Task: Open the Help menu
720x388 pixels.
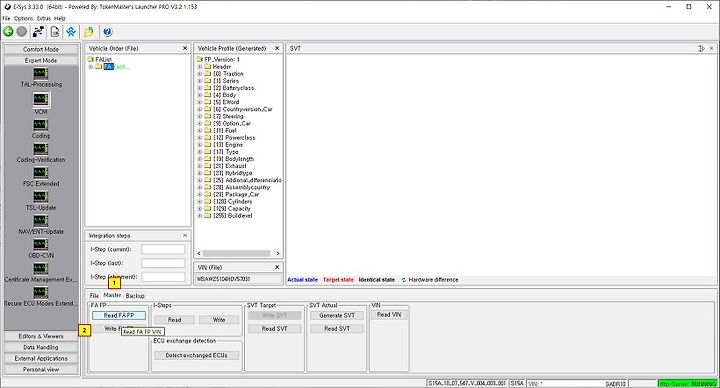Action: pyautogui.click(x=60, y=18)
